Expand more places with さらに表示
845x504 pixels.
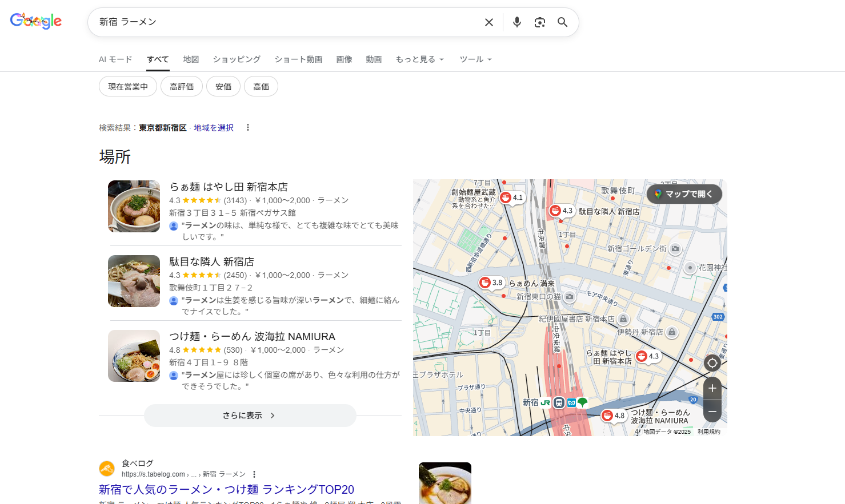coord(250,416)
